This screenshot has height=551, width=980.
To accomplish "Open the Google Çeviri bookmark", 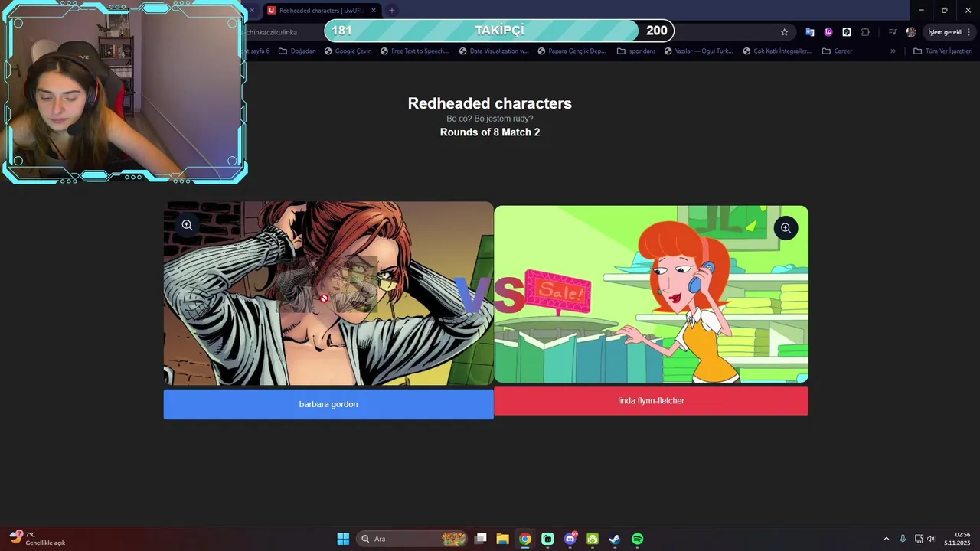I will (348, 51).
